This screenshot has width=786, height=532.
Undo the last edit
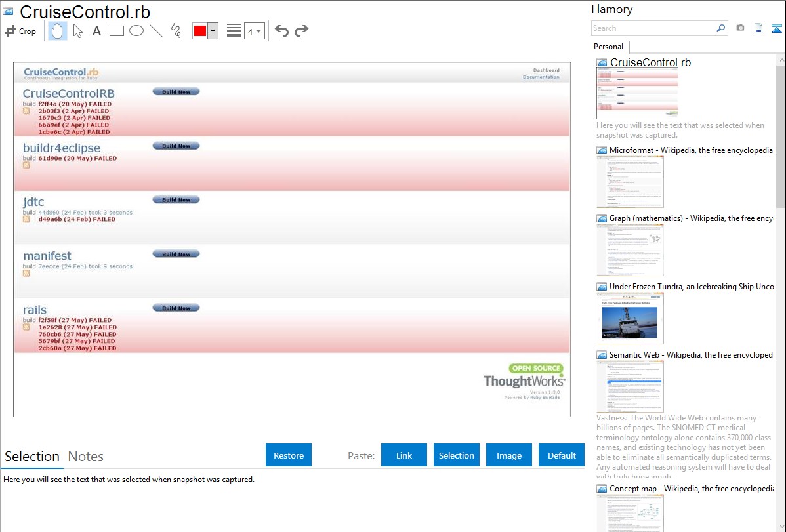tap(281, 31)
